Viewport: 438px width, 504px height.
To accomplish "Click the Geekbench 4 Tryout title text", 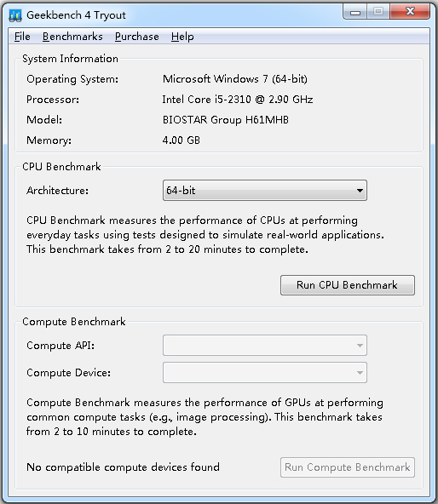I will [76, 15].
